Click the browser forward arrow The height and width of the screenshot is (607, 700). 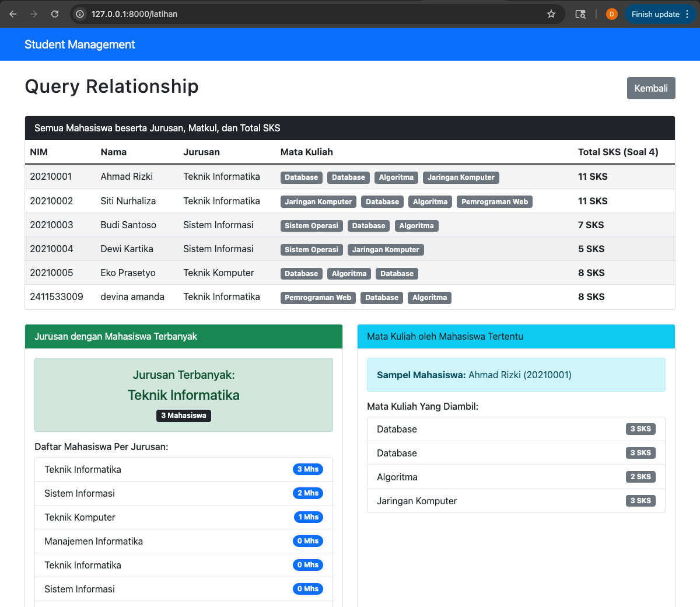(x=34, y=14)
